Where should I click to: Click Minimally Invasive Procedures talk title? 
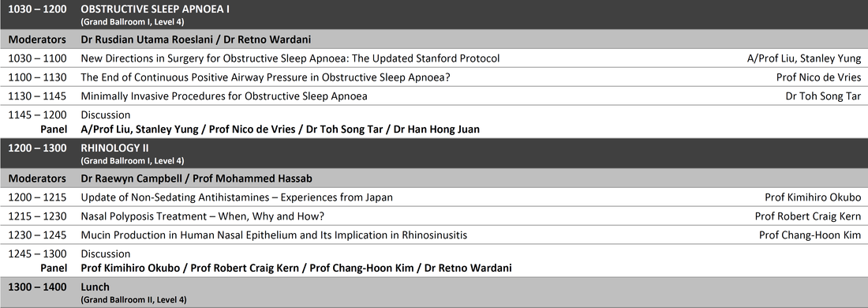click(x=224, y=96)
